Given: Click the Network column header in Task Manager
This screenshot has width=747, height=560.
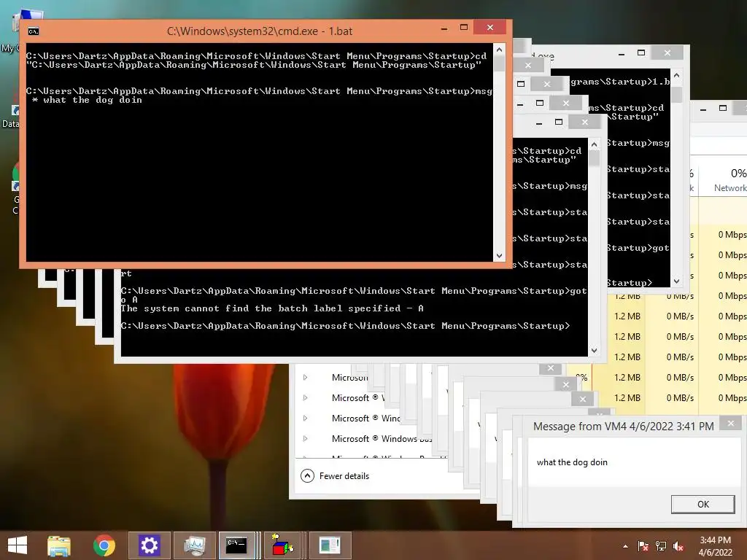Looking at the screenshot, I should click(x=729, y=181).
